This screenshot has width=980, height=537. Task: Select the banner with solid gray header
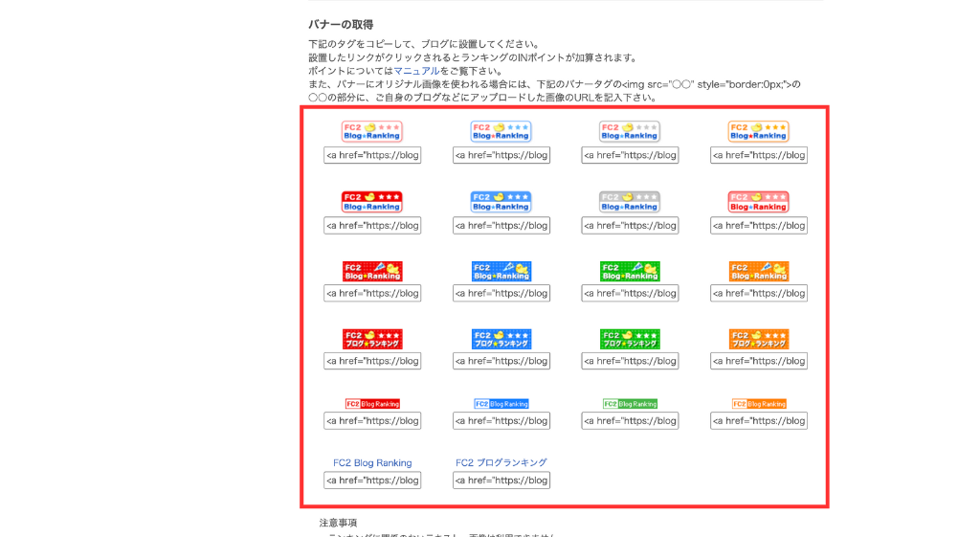(630, 202)
